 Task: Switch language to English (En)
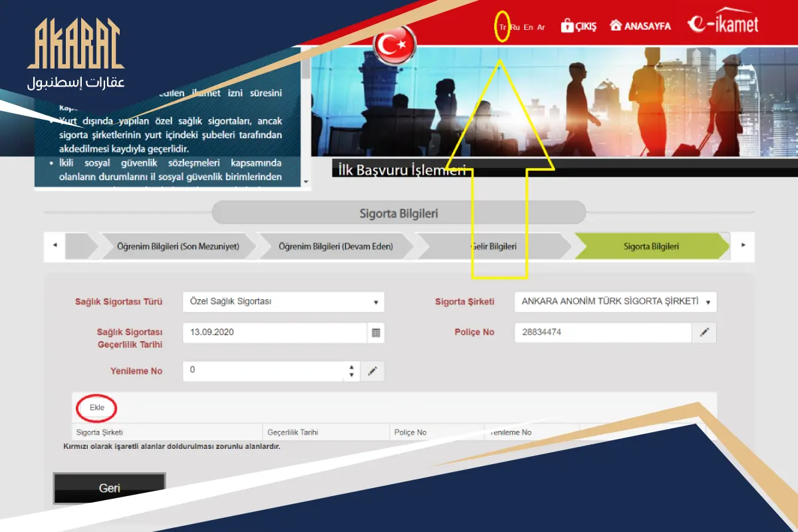pyautogui.click(x=529, y=27)
